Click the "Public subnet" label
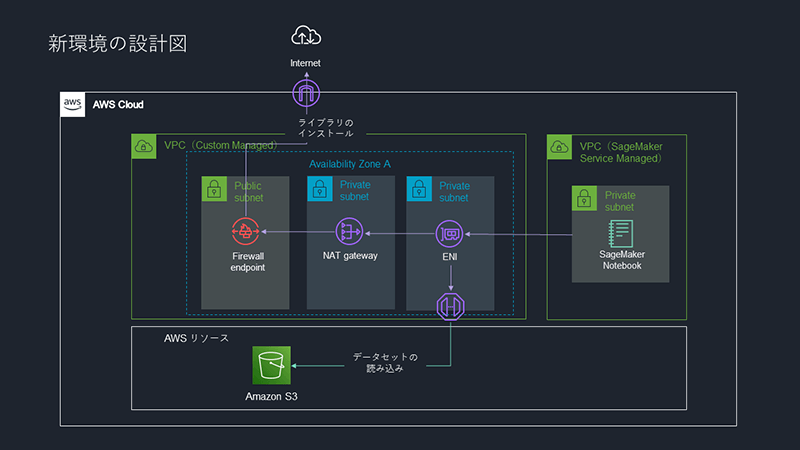 click(x=248, y=192)
